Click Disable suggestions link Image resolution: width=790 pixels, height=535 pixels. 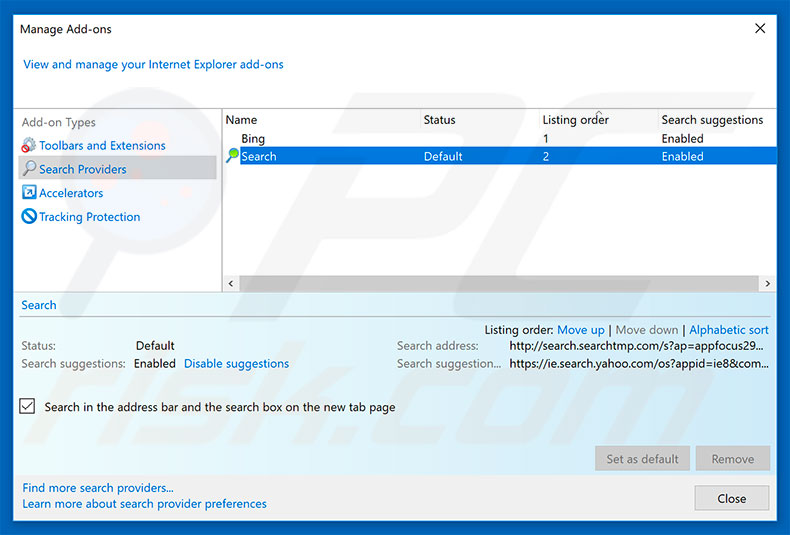(236, 364)
